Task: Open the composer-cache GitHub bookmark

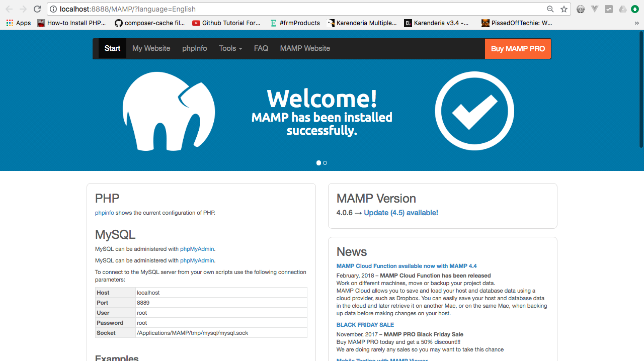Action: [150, 23]
